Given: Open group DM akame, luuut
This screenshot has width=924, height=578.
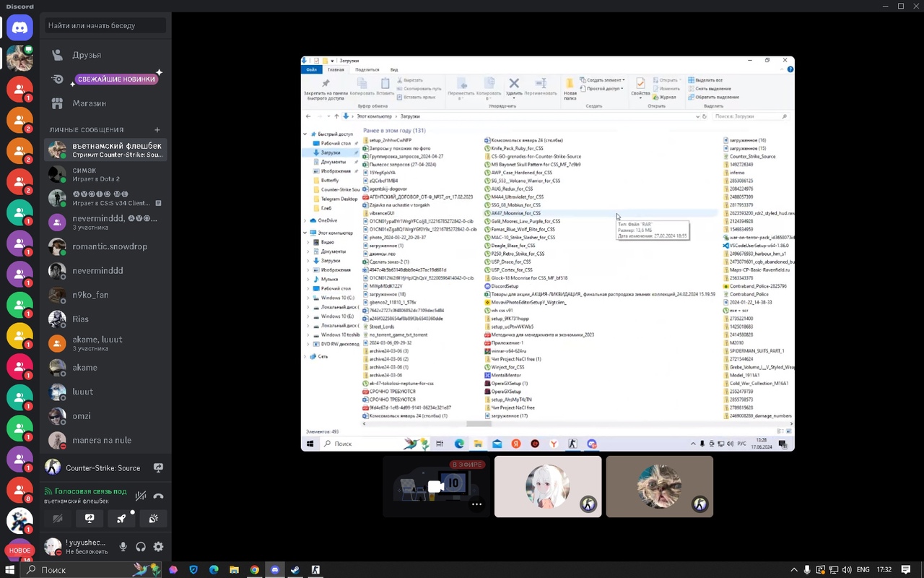Looking at the screenshot, I should (105, 343).
